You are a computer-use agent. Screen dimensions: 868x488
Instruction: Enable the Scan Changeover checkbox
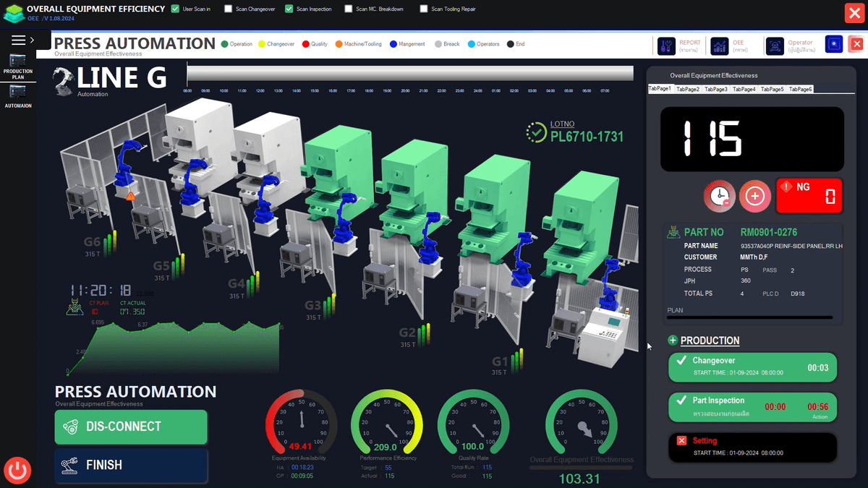(229, 9)
